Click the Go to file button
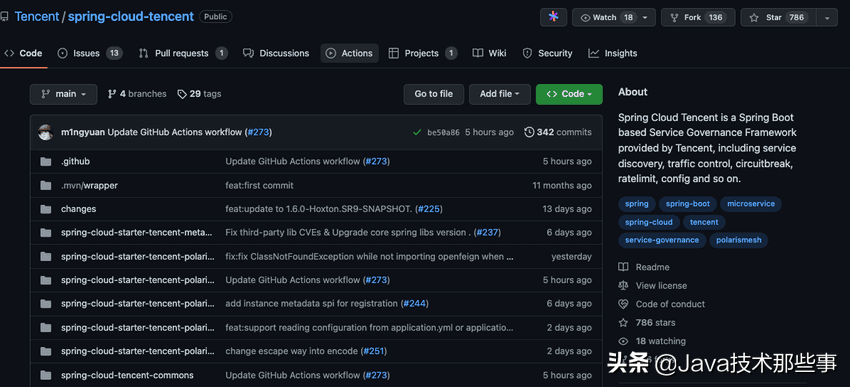Image resolution: width=850 pixels, height=387 pixels. coord(434,94)
